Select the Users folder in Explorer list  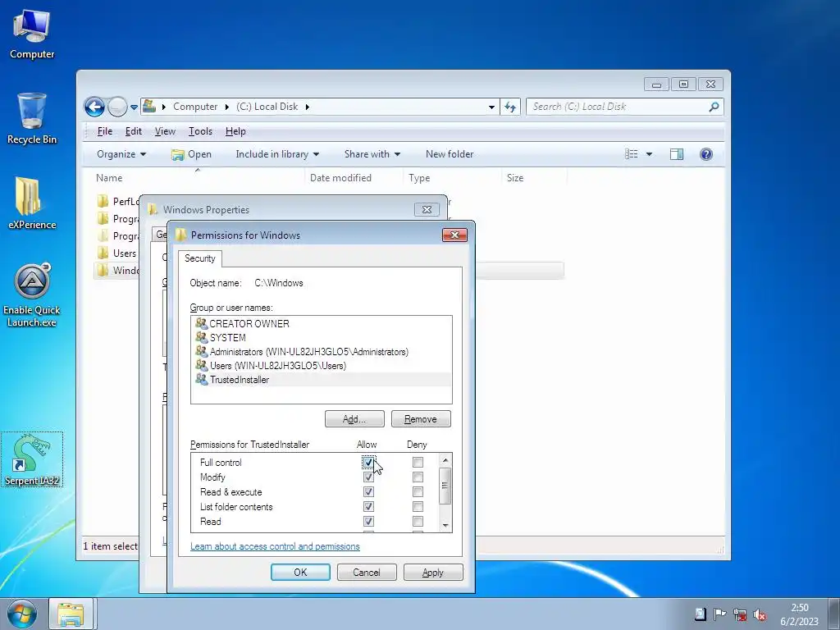click(116, 253)
